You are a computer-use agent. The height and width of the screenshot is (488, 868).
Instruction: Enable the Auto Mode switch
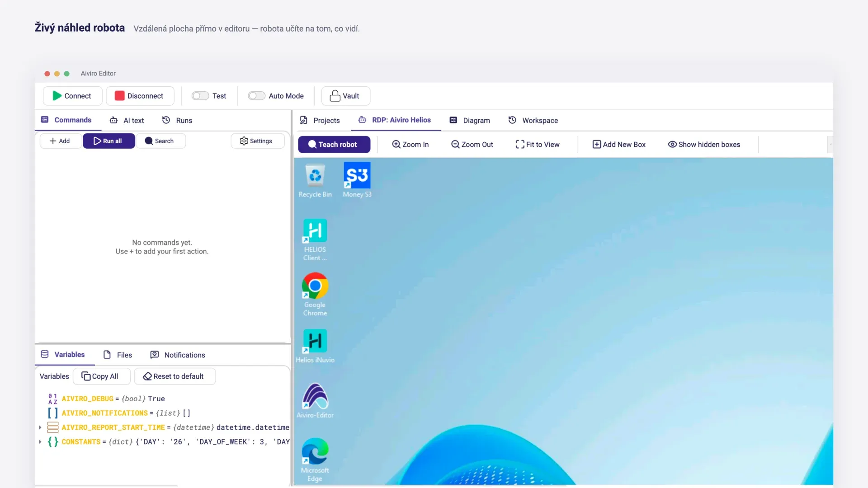256,96
